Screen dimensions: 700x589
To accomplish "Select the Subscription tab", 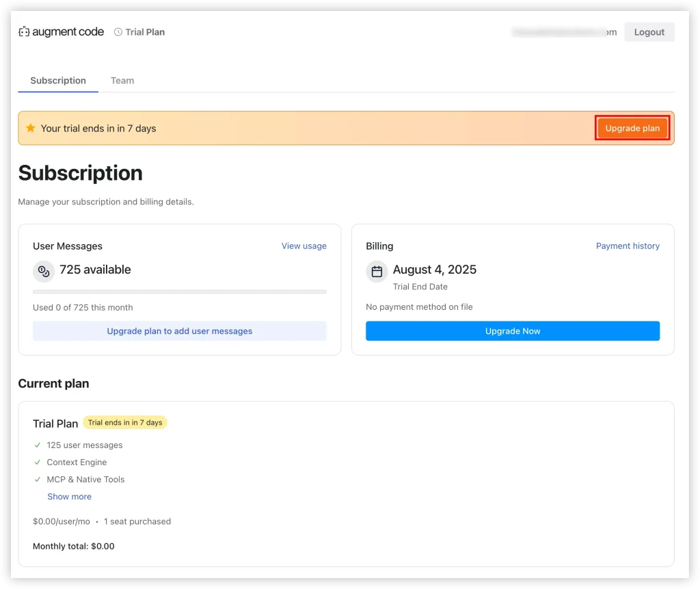I will tap(58, 81).
